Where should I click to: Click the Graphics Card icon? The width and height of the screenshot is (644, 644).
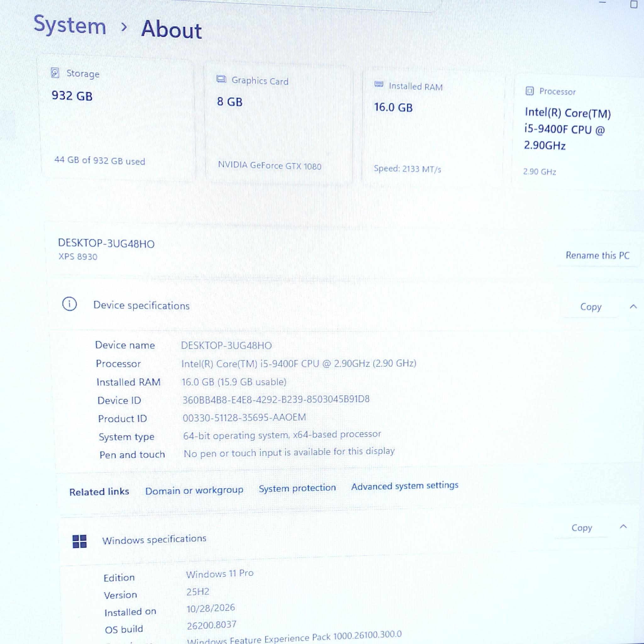coord(221,79)
